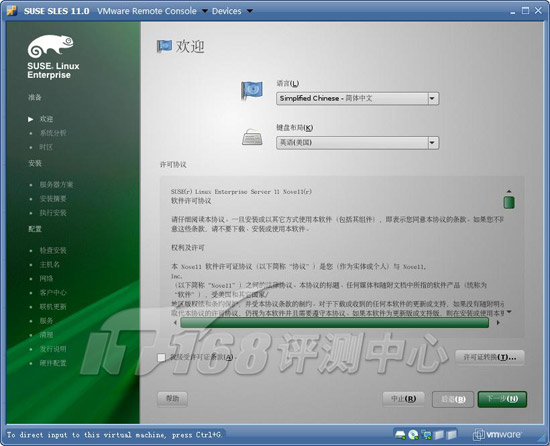Expand the keyboard layout dropdown arrow

(432, 143)
